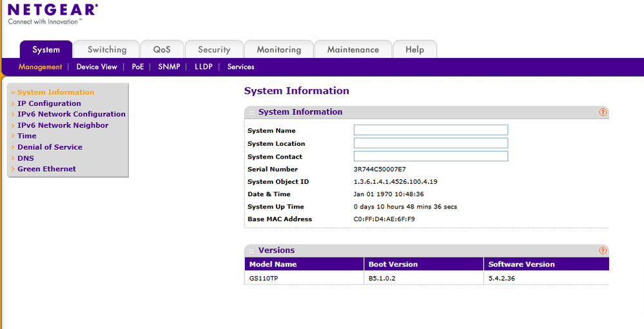Open Device View submenu
This screenshot has width=644, height=329.
(97, 66)
